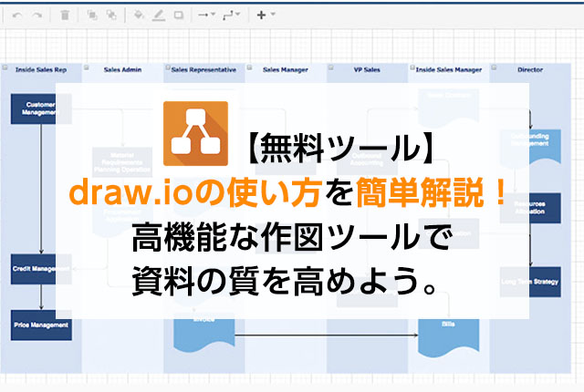Open the Fill Color paint bucket tool
Image resolution: width=584 pixels, height=392 pixels.
coord(139,15)
